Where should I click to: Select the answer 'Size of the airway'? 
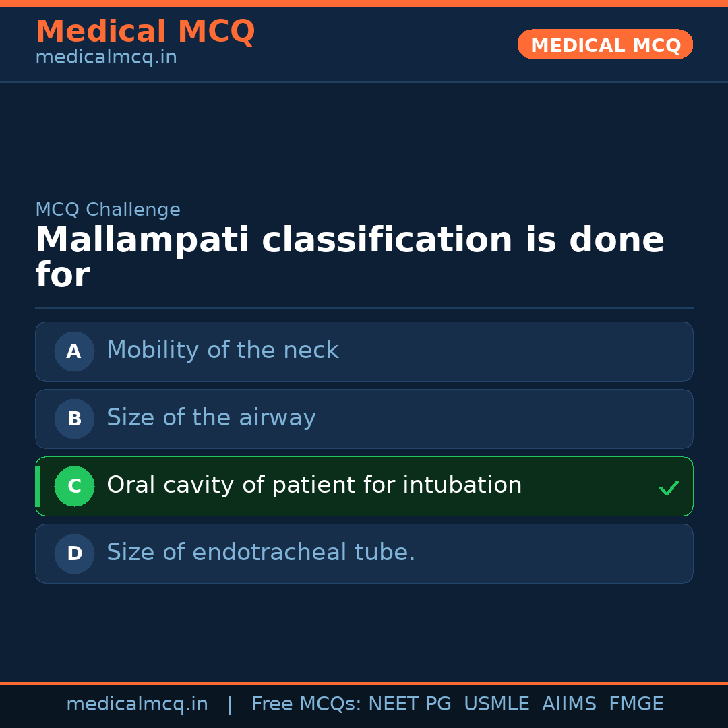[211, 418]
